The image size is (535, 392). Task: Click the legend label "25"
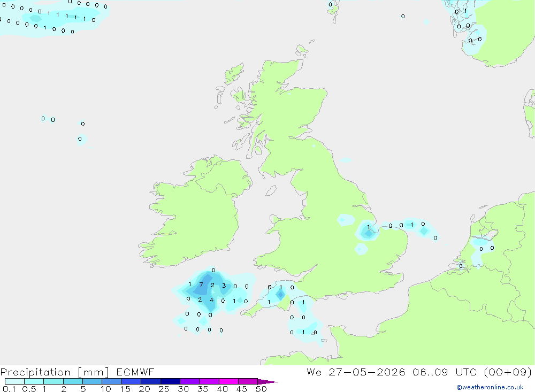click(x=164, y=389)
